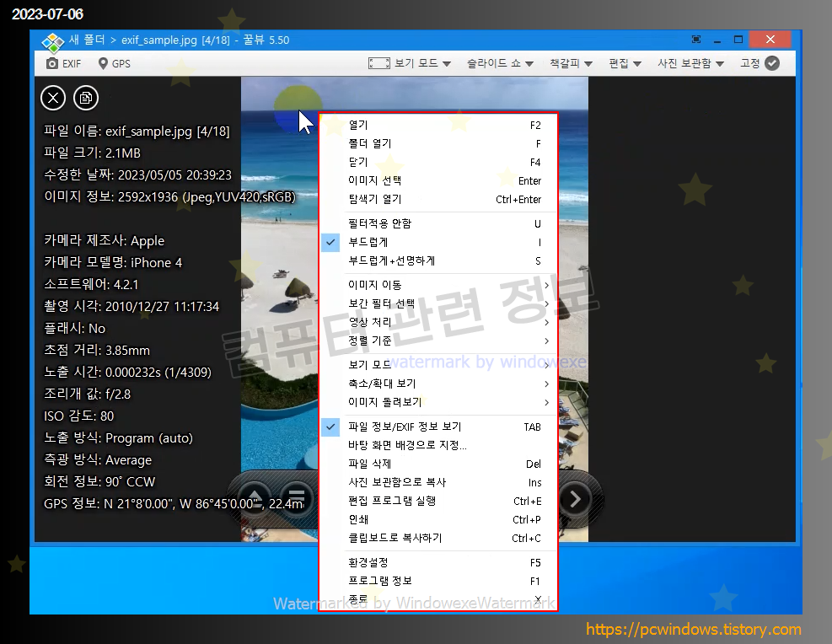Expand 정렬 기준 submenu
The image size is (832, 644).
tap(438, 341)
